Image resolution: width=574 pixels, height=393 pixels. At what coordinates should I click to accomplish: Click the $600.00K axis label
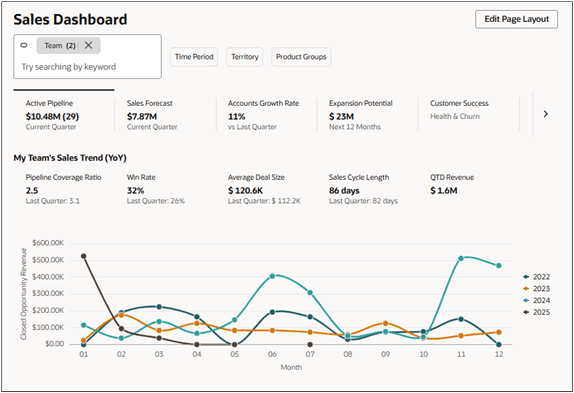tap(48, 243)
